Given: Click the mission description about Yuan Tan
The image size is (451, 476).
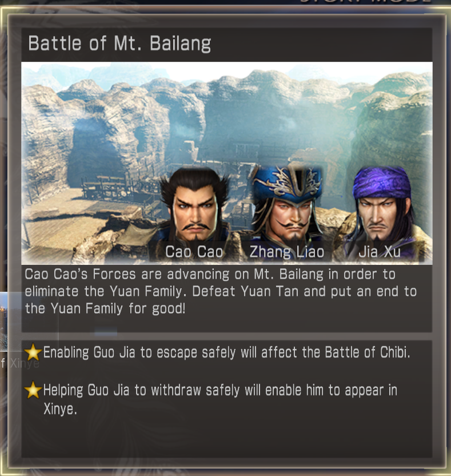Looking at the screenshot, I should coord(221,291).
